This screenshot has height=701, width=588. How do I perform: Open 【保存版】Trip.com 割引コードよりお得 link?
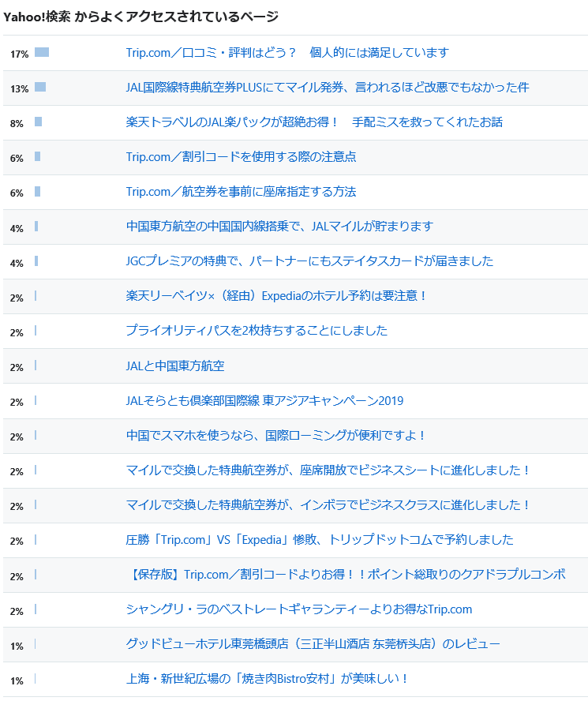point(346,575)
